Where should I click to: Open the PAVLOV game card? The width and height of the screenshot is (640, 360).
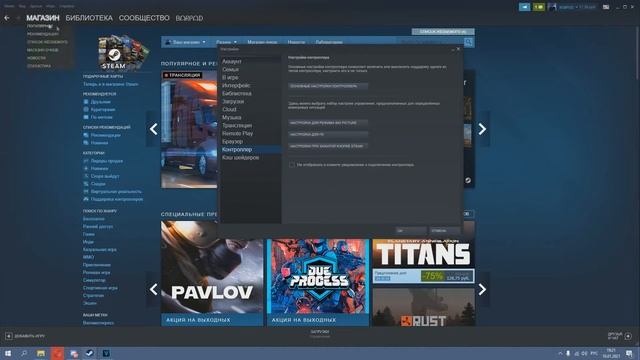click(x=212, y=273)
